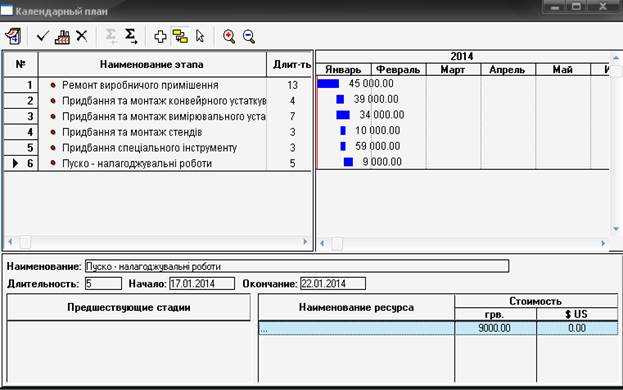Click the 'Май' month header
This screenshot has width=623, height=390.
[563, 70]
